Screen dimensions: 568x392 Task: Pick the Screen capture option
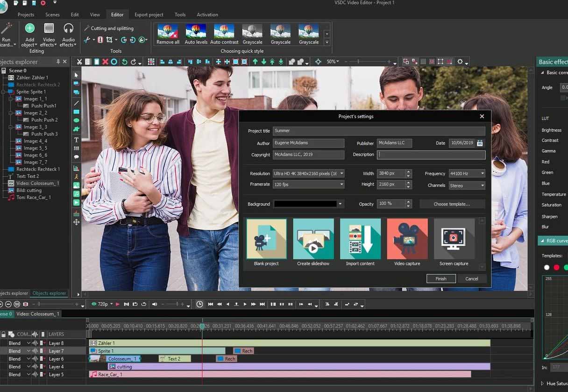[454, 239]
